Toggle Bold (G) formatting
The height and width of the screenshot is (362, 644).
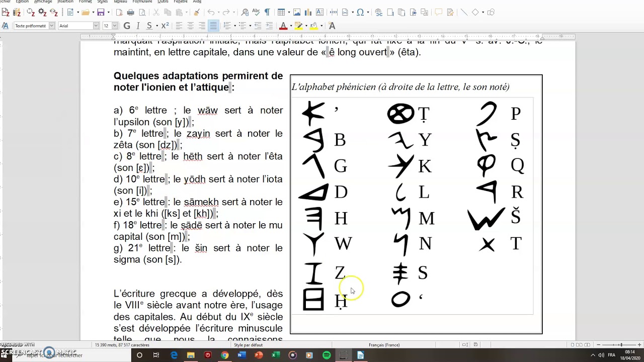pyautogui.click(x=127, y=26)
